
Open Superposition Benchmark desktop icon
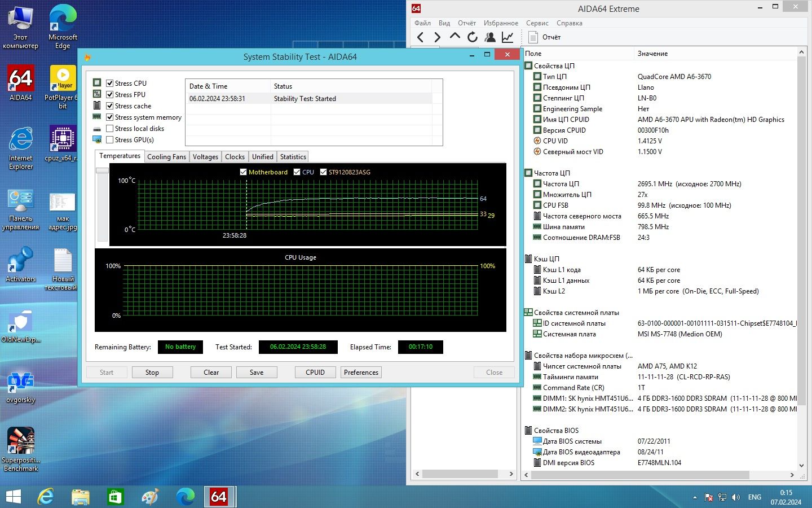[21, 449]
